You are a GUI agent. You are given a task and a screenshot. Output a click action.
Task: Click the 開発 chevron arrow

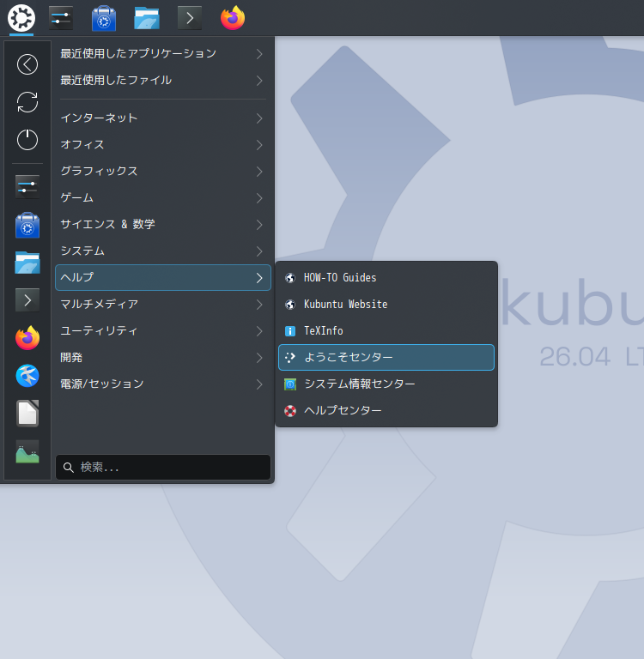click(x=259, y=358)
